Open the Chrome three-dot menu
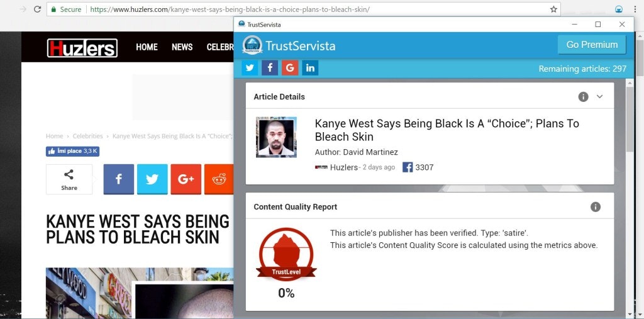The image size is (644, 319). pos(634,9)
